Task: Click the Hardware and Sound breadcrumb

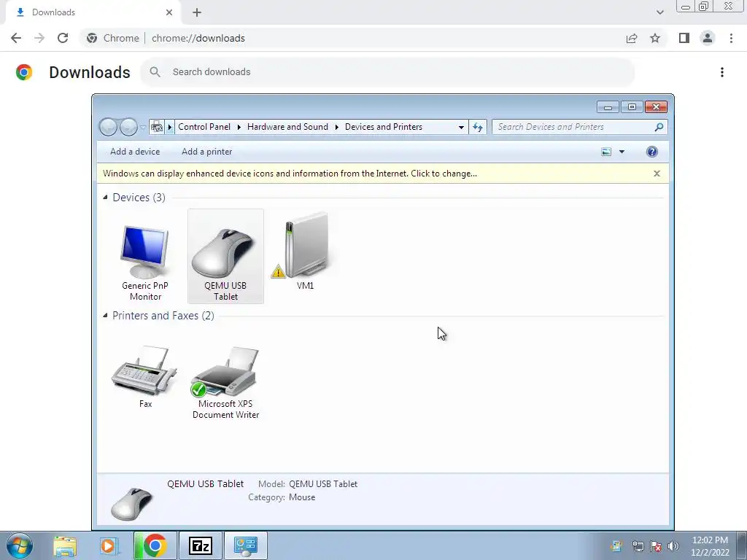Action: 287,127
